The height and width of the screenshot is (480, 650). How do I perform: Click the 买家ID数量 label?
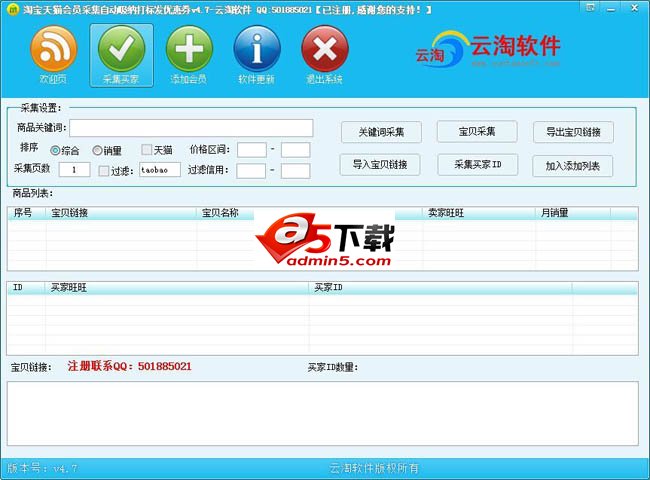tap(332, 367)
